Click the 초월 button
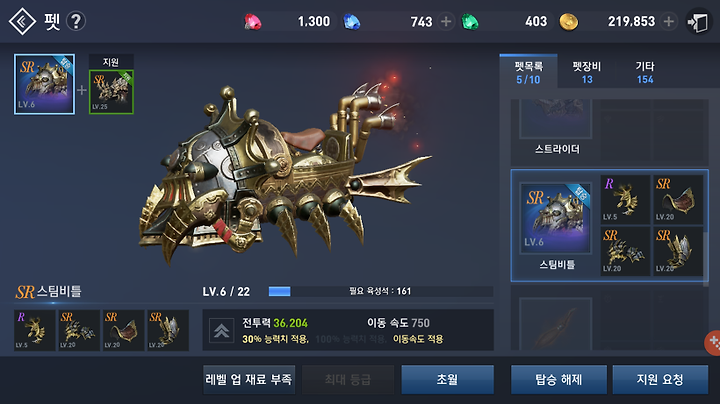Viewport: 720px width, 404px height. [447, 379]
